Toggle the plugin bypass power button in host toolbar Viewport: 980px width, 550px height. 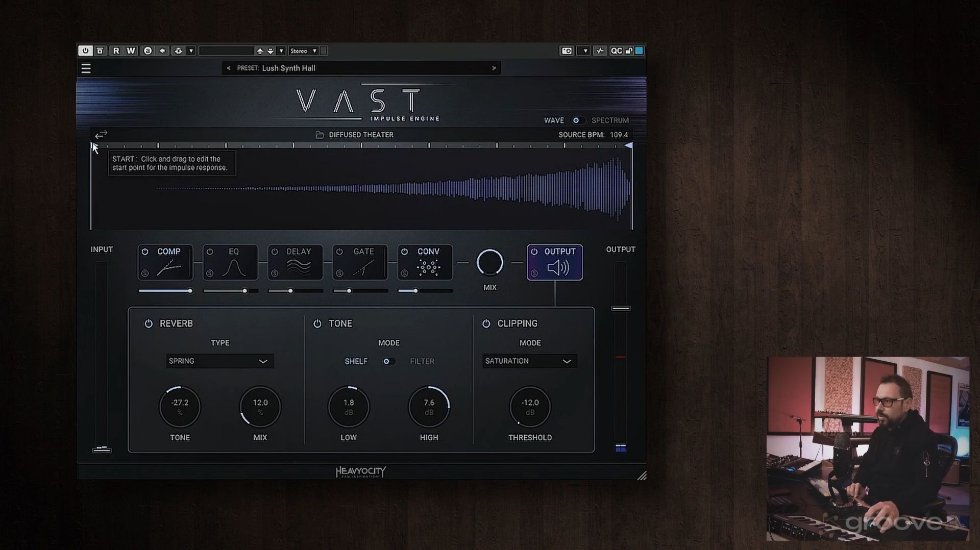click(85, 51)
